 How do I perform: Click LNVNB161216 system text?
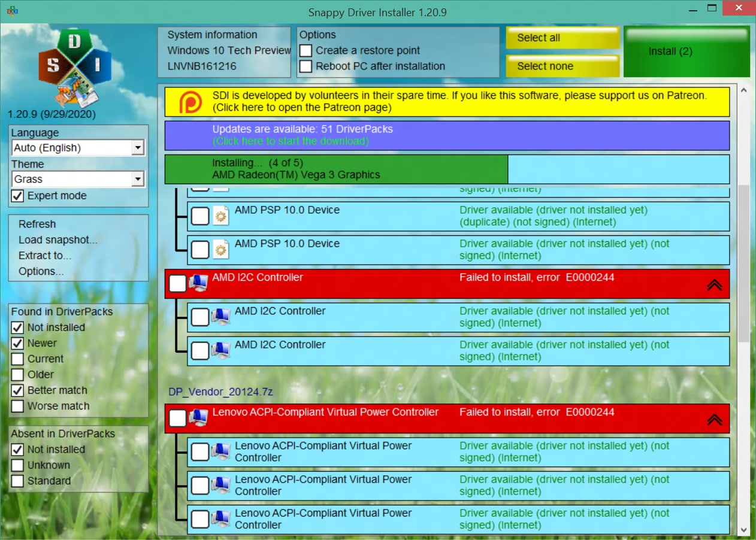[202, 66]
